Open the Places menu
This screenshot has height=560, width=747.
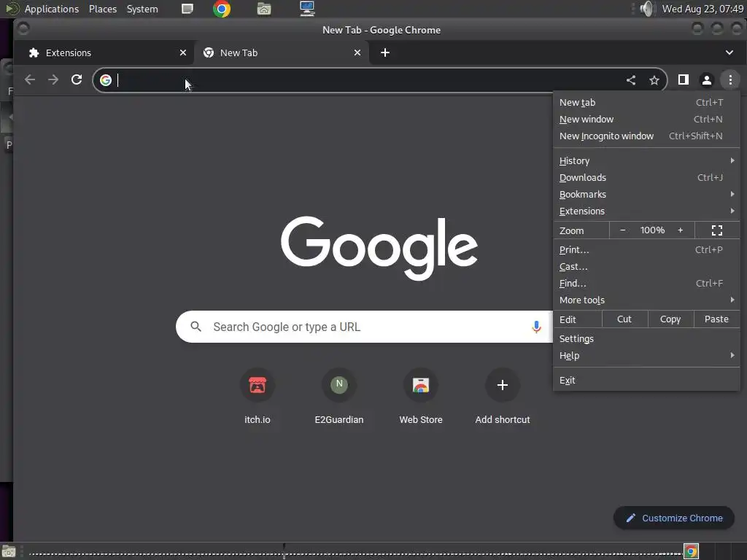coord(103,9)
